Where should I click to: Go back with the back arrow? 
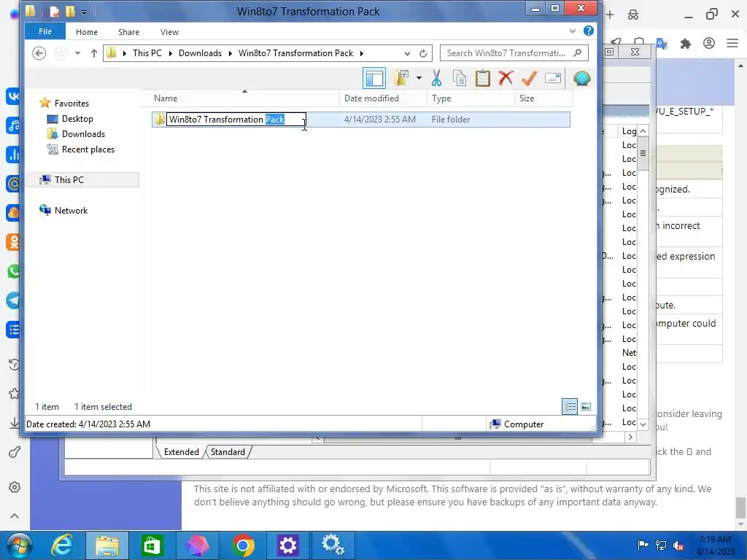[x=39, y=52]
